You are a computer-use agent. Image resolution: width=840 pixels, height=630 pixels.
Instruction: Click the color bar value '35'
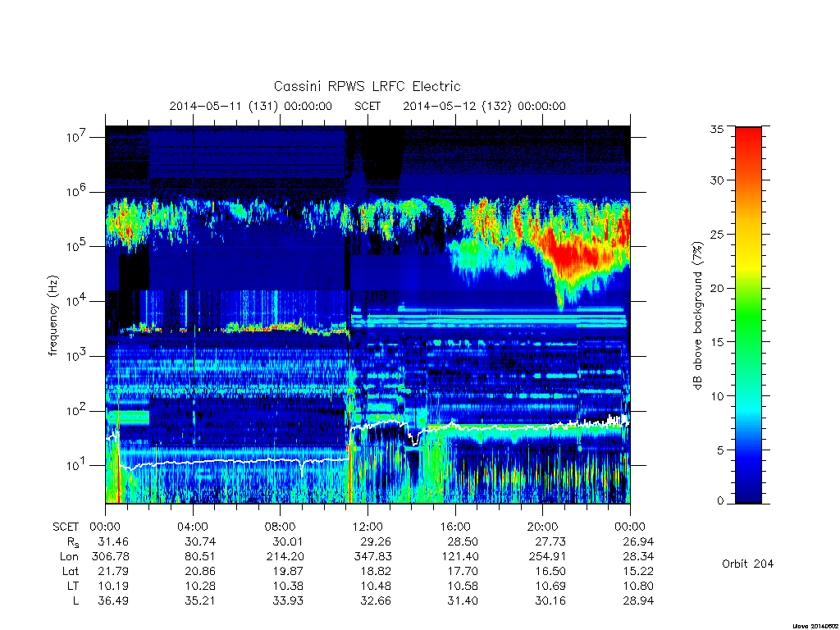click(x=716, y=129)
